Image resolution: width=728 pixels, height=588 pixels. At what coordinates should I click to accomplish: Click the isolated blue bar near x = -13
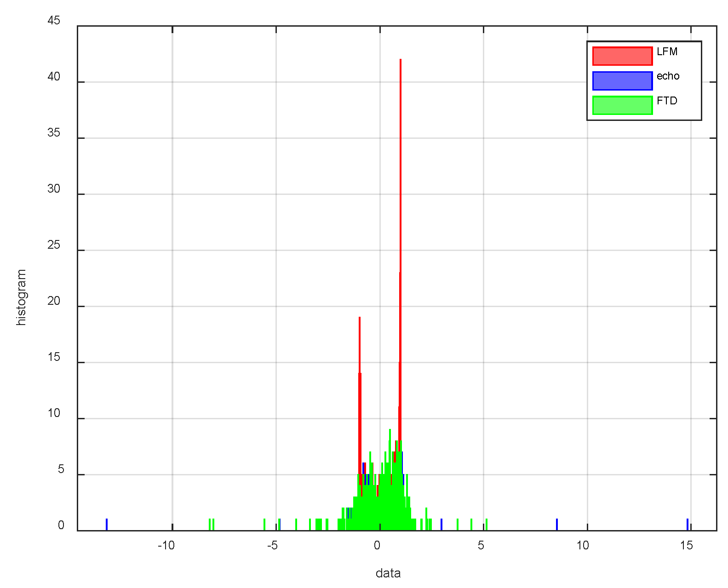click(107, 525)
